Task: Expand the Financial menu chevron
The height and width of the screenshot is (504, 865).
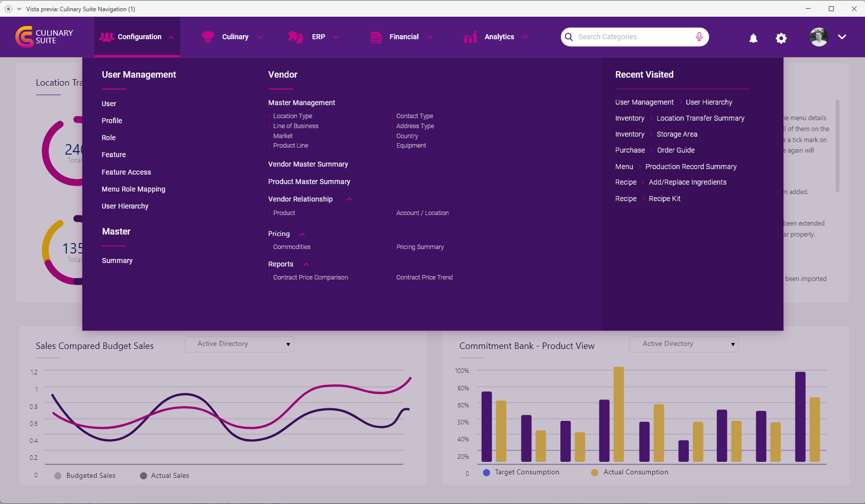Action: pyautogui.click(x=430, y=37)
